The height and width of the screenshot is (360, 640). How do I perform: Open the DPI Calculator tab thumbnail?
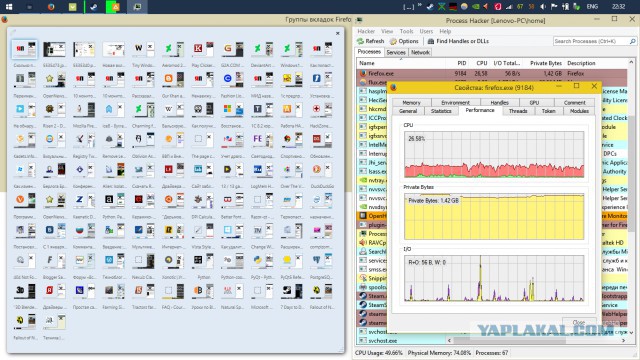coord(203,201)
